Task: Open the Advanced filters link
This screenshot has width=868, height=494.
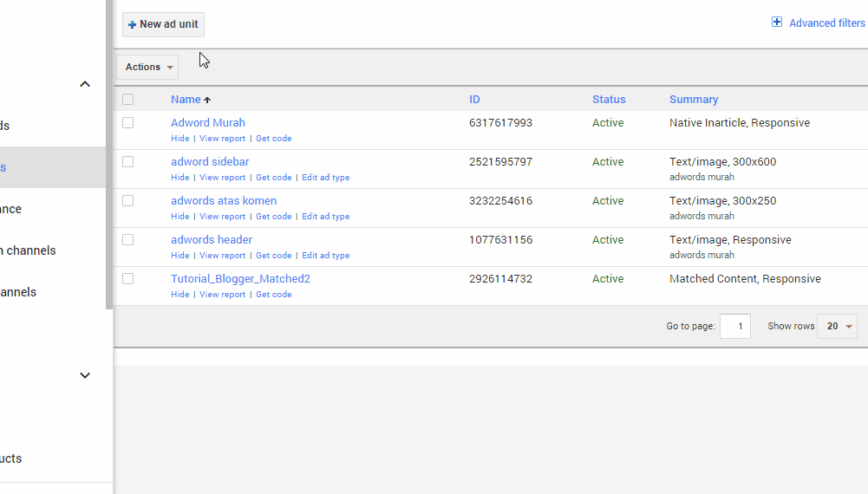Action: (x=826, y=23)
